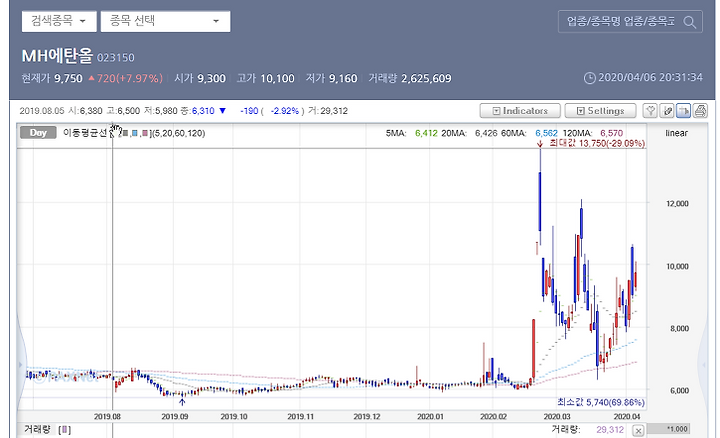Click the stock code 023150

[x=116, y=58]
